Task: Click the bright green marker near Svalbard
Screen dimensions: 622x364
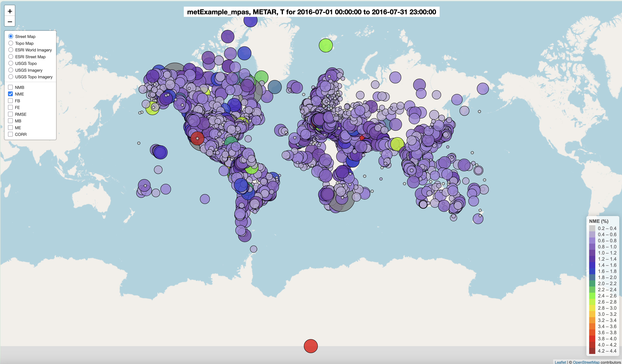Action: [x=326, y=45]
